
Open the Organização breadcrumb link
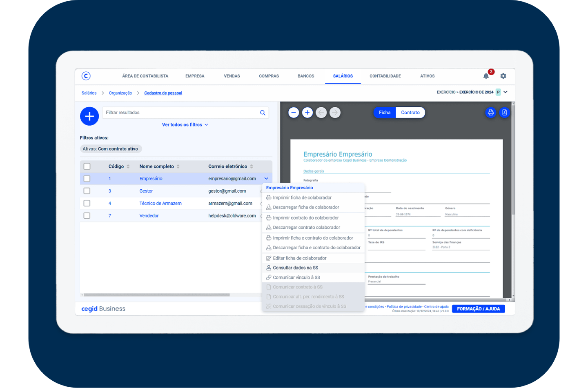point(120,93)
